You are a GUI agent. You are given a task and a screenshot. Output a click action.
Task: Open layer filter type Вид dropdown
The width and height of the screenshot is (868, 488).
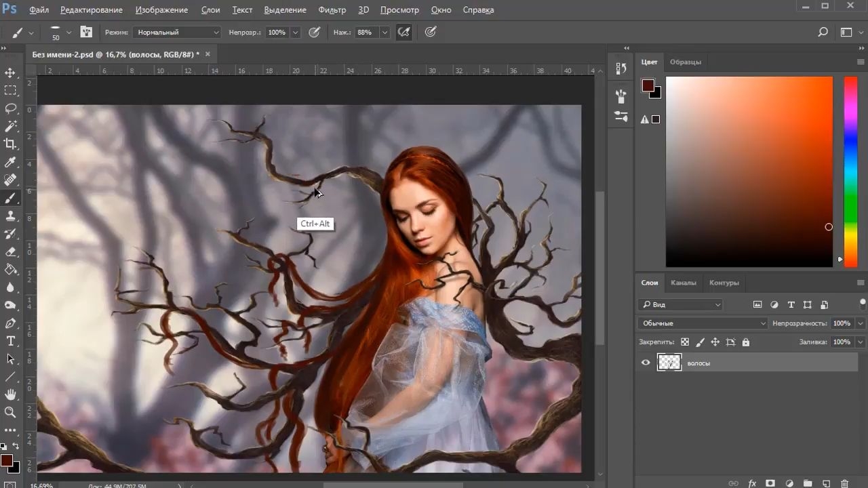tap(680, 305)
